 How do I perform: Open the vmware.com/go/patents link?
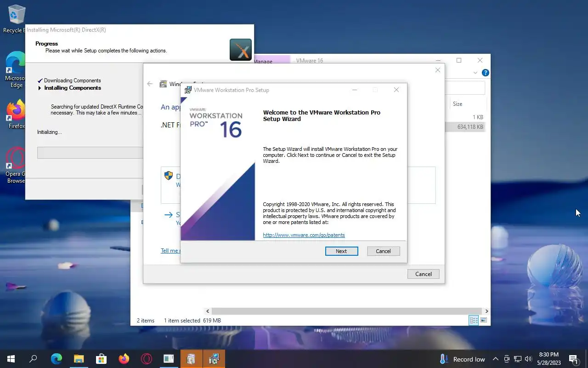click(304, 235)
